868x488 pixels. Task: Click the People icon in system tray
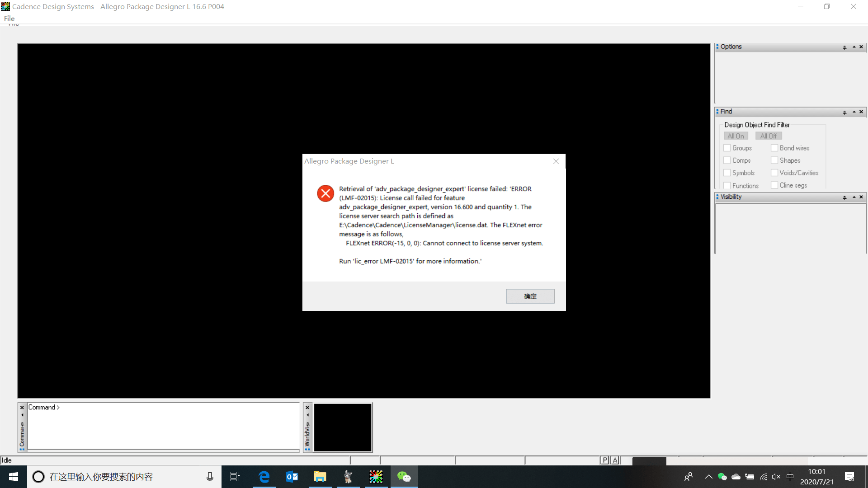pyautogui.click(x=689, y=477)
